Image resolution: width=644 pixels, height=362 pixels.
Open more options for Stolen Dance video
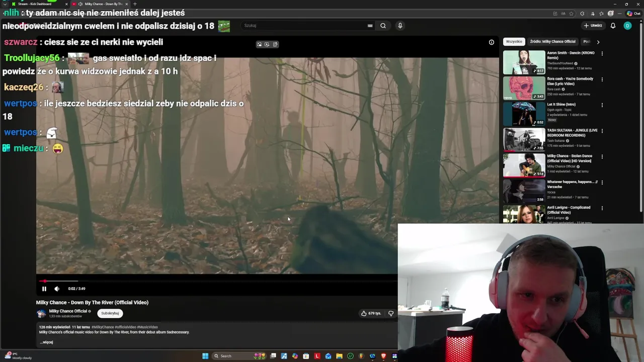click(602, 156)
